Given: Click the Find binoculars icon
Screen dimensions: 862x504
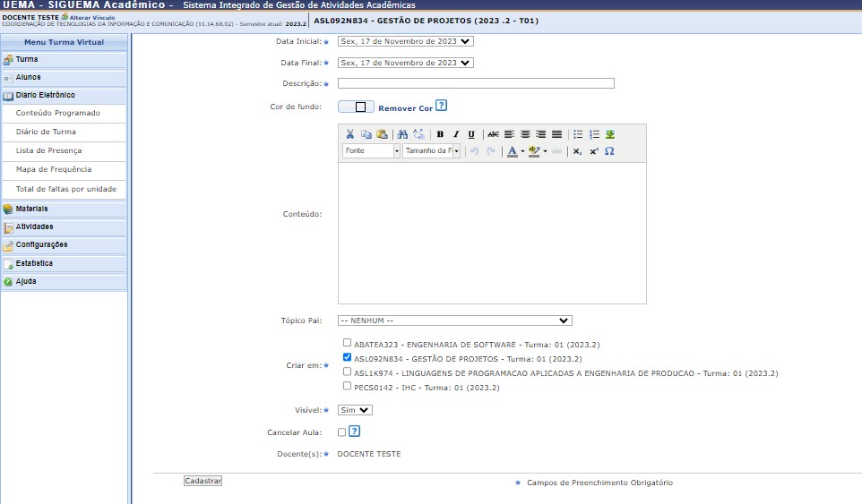Looking at the screenshot, I should click(402, 134).
